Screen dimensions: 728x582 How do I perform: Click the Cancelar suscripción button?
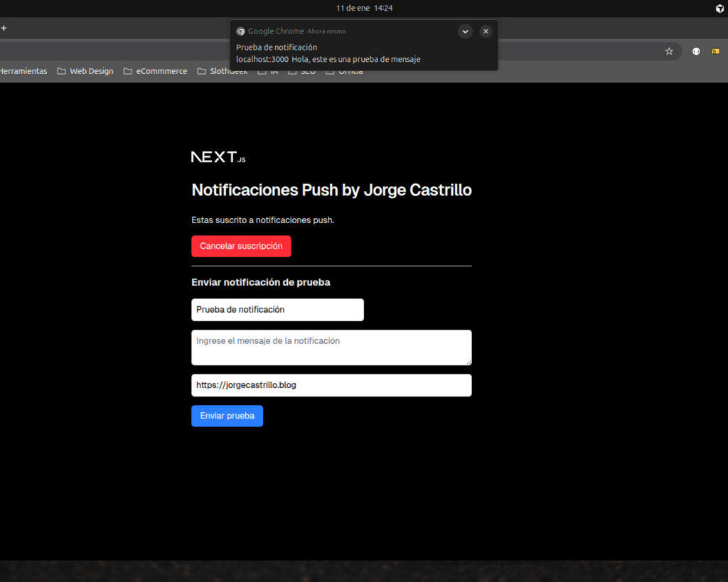coord(241,246)
